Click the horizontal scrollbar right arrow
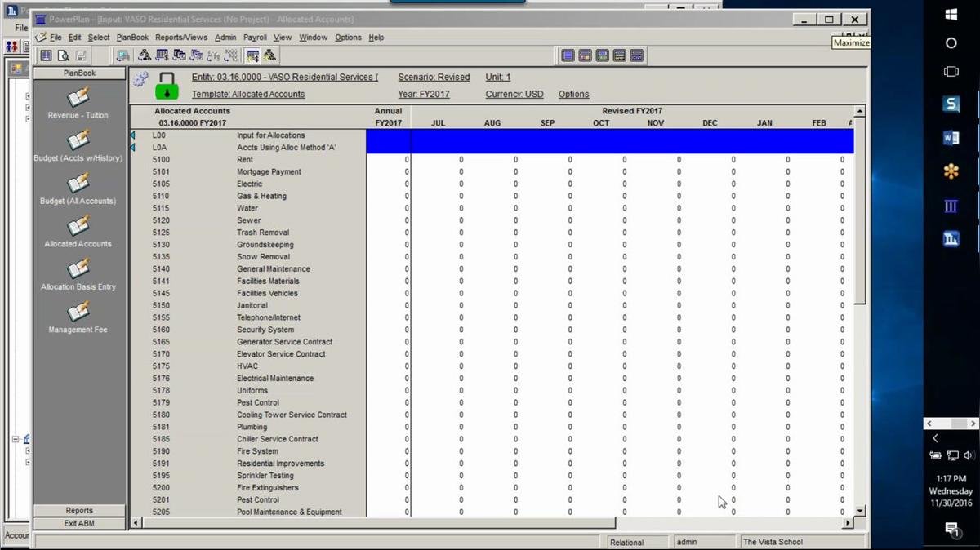Screen dimensions: 980x550 848,523
